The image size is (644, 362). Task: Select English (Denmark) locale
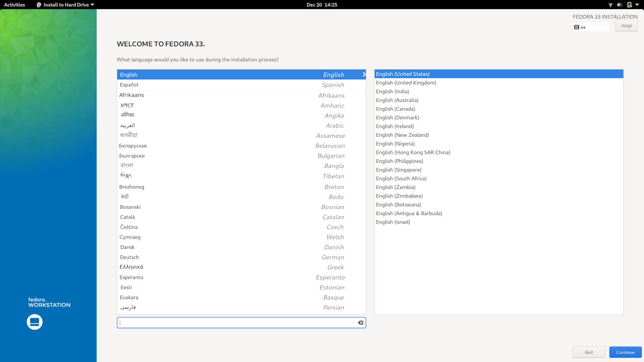499,118
